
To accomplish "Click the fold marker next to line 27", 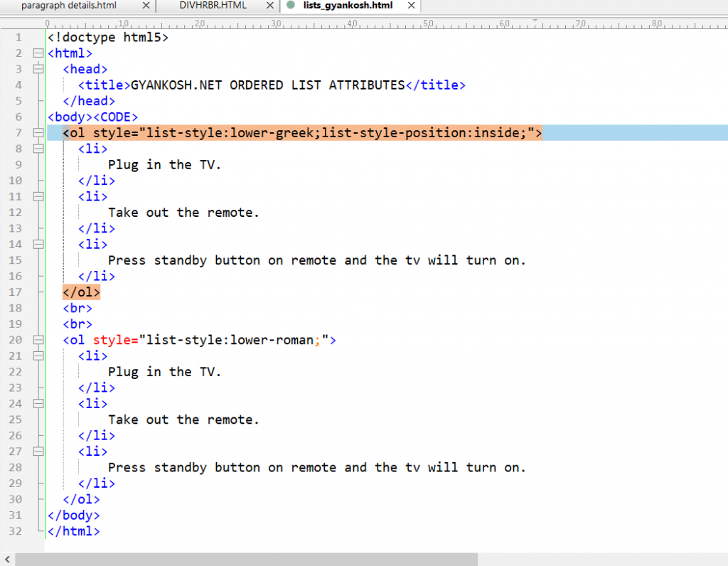I will click(39, 452).
